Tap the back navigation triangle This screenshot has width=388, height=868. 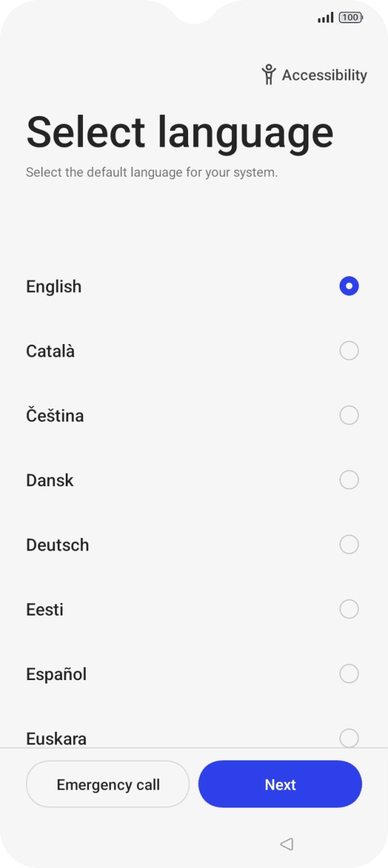click(x=286, y=844)
